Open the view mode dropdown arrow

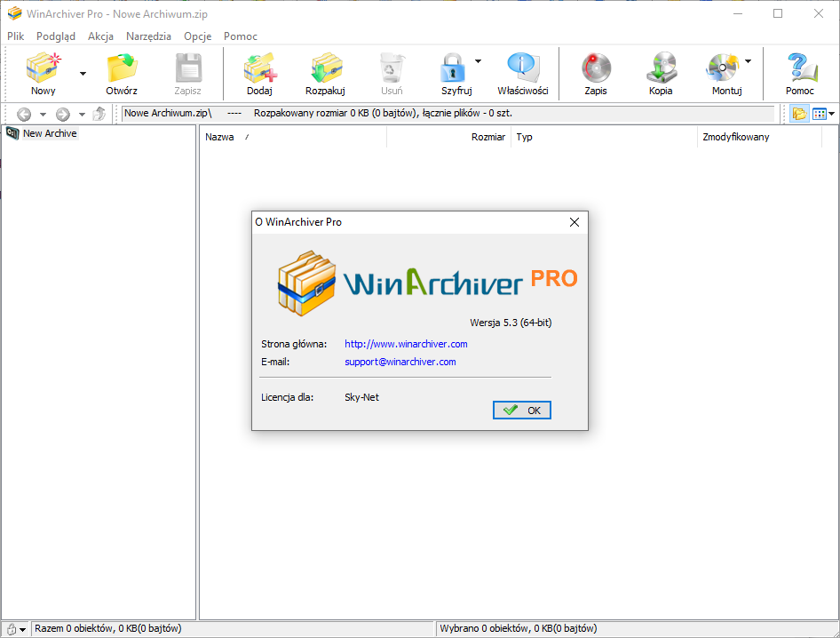(x=831, y=114)
